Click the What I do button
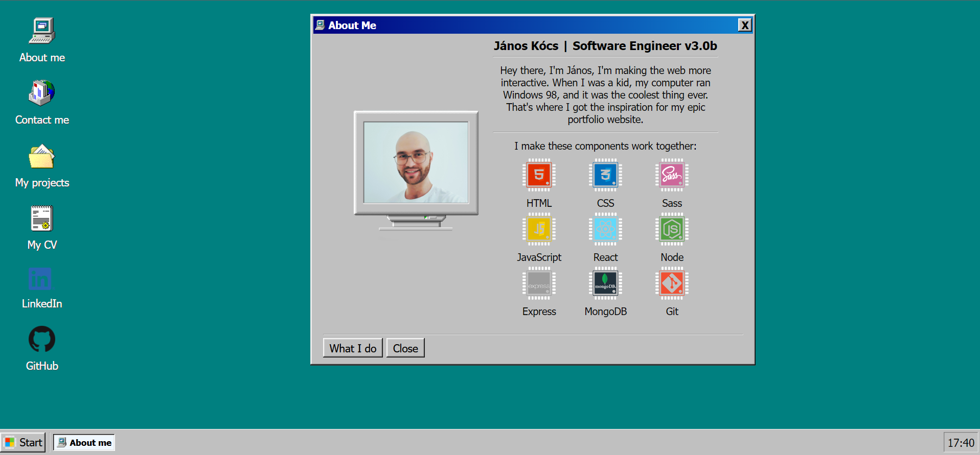This screenshot has width=980, height=455. pos(353,348)
